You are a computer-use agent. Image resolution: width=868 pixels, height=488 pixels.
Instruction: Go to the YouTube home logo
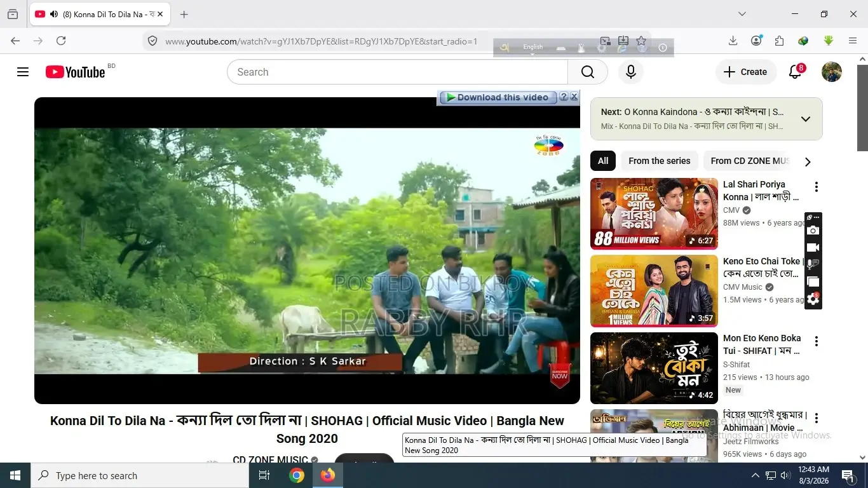(x=75, y=72)
